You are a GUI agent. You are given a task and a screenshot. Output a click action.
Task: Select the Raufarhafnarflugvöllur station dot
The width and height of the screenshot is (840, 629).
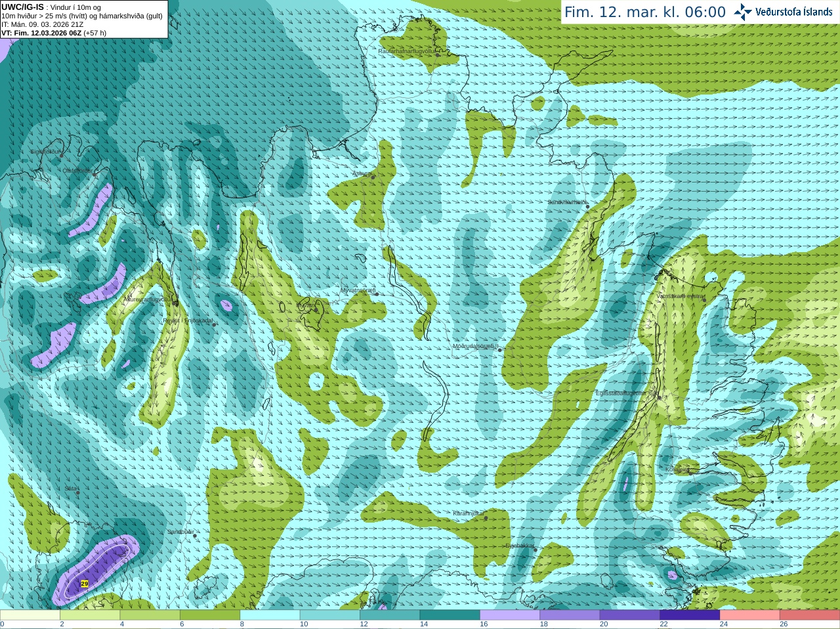(438, 55)
